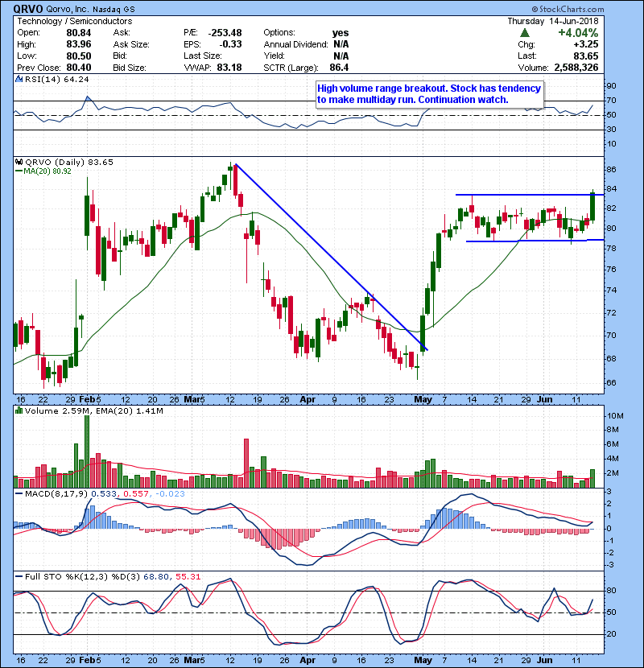
Task: Click the 'Annual Dividend' N/A value
Action: [341, 44]
